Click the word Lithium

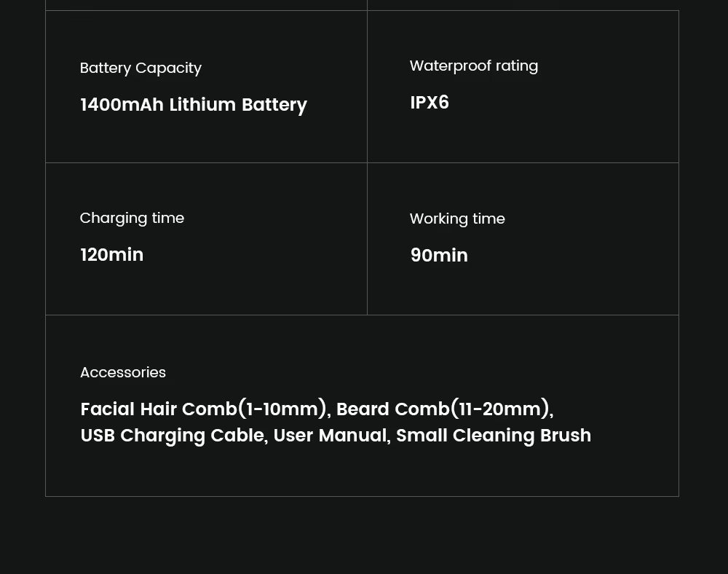point(202,105)
